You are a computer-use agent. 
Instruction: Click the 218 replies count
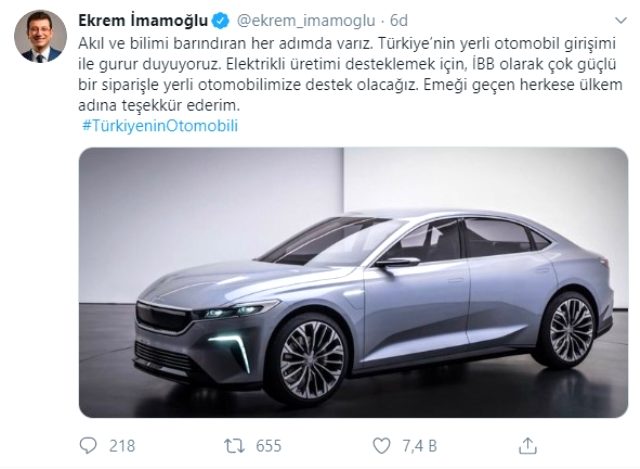tap(122, 446)
